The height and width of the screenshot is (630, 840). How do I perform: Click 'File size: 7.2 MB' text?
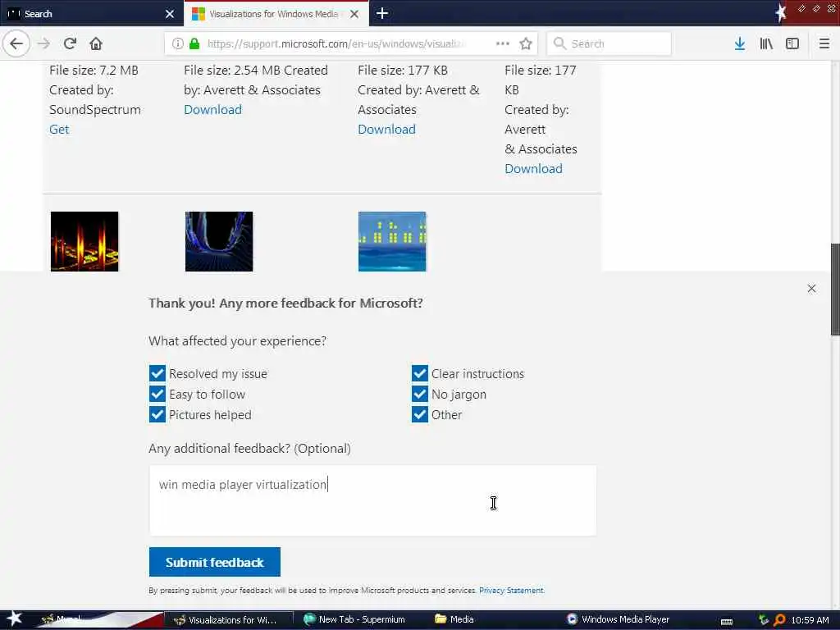(x=94, y=71)
